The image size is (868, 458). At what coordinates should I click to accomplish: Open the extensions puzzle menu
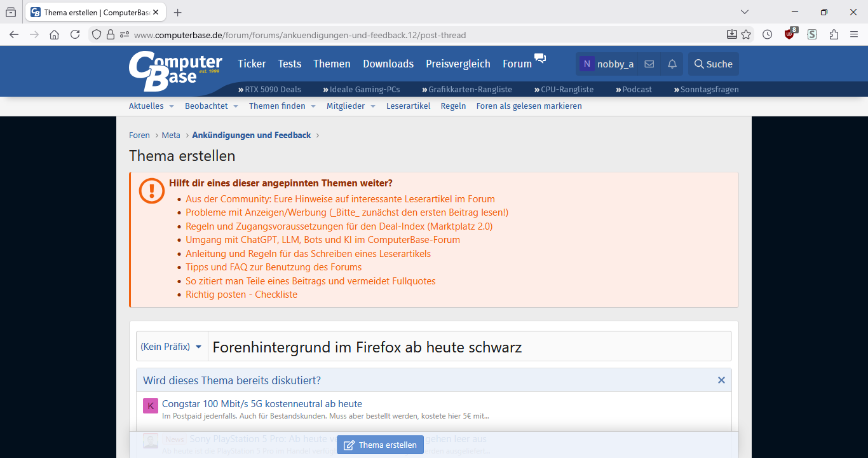tap(834, 35)
